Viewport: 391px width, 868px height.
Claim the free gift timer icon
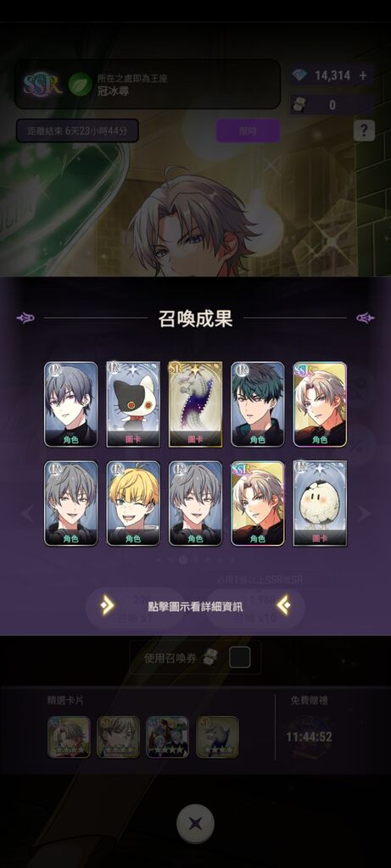[x=310, y=737]
